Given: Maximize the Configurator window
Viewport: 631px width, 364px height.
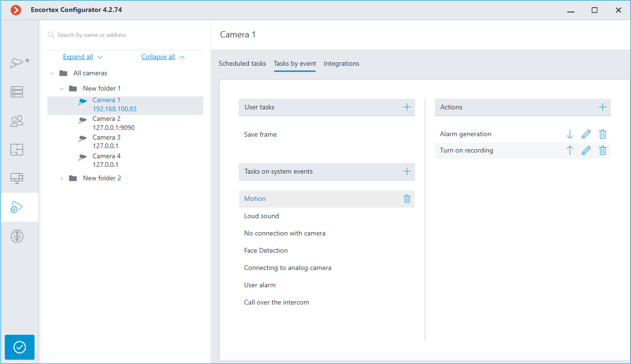Looking at the screenshot, I should (595, 10).
